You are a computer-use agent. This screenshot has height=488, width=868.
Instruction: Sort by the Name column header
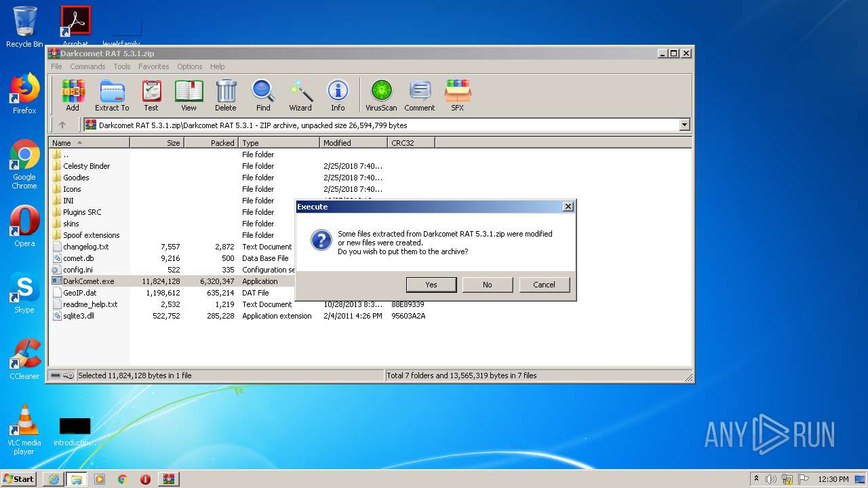point(89,143)
